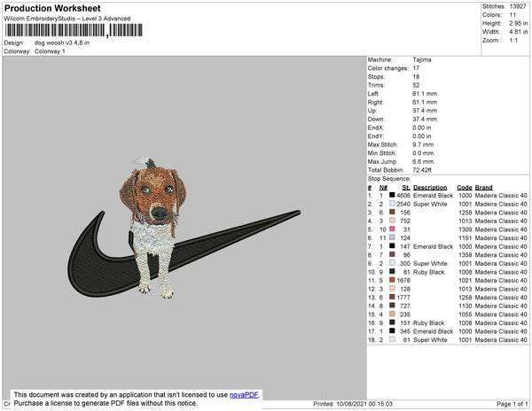The width and height of the screenshot is (532, 411).
Task: Click the 'EndX:' label
Action: (376, 128)
